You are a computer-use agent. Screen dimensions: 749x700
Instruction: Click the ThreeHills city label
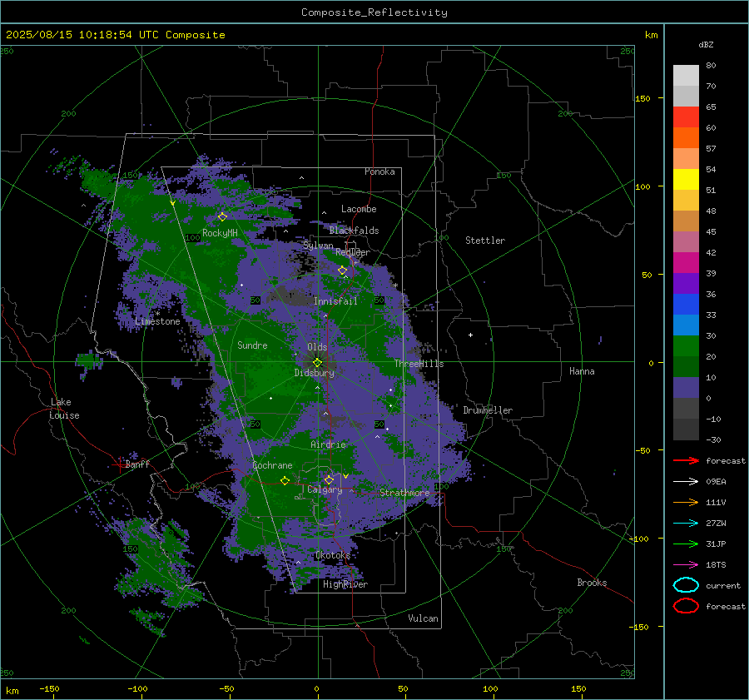coord(419,364)
